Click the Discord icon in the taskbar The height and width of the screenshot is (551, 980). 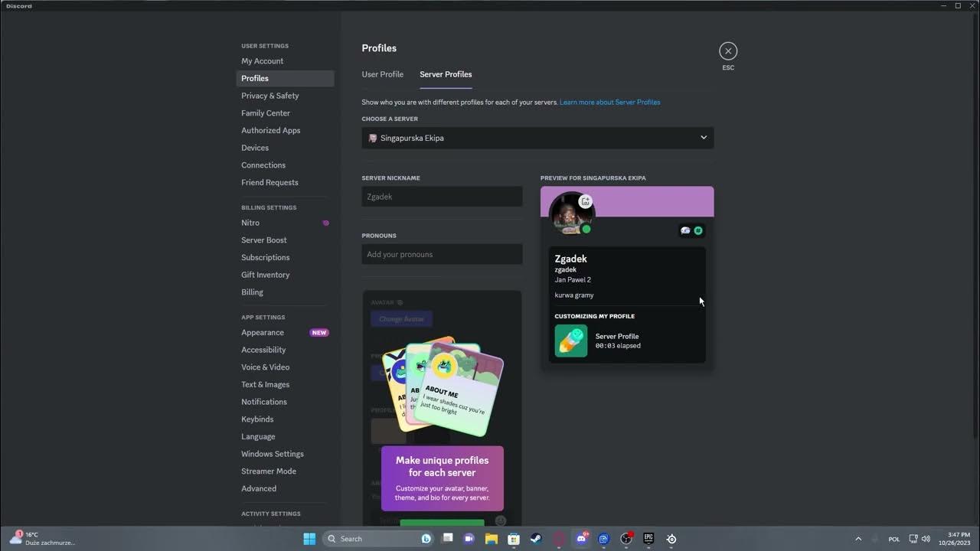click(581, 539)
